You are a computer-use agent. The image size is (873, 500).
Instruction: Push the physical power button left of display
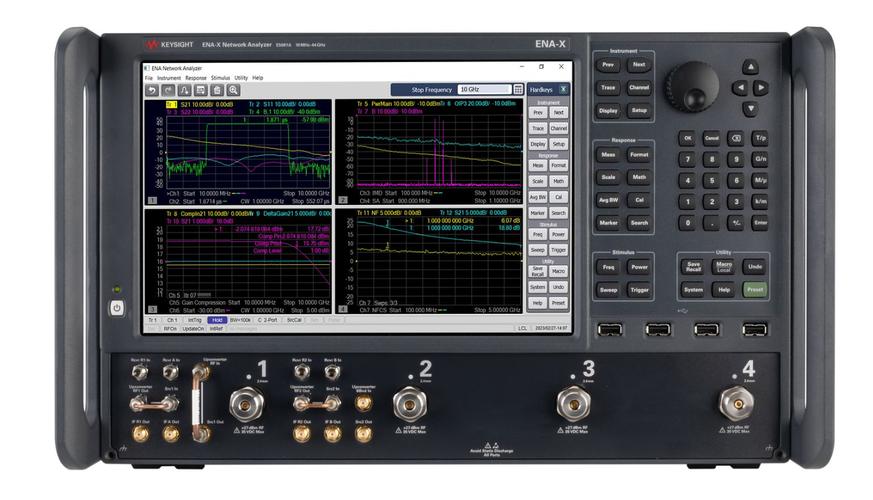[x=116, y=308]
